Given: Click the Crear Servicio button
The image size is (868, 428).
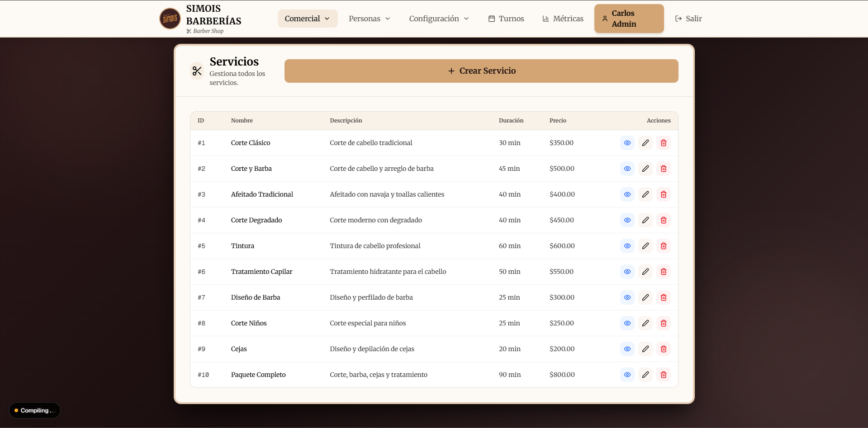Looking at the screenshot, I should pos(481,71).
